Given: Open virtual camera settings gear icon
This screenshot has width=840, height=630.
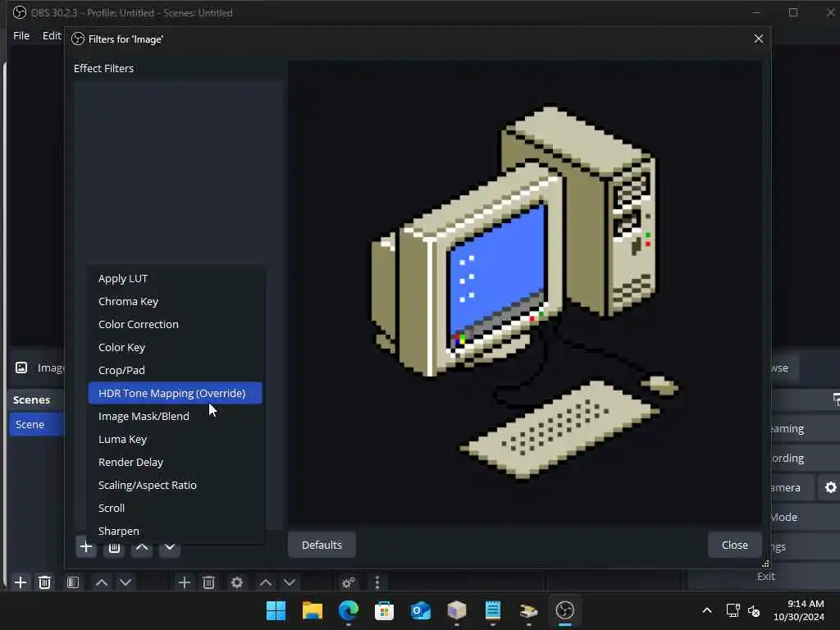Looking at the screenshot, I should pyautogui.click(x=830, y=487).
